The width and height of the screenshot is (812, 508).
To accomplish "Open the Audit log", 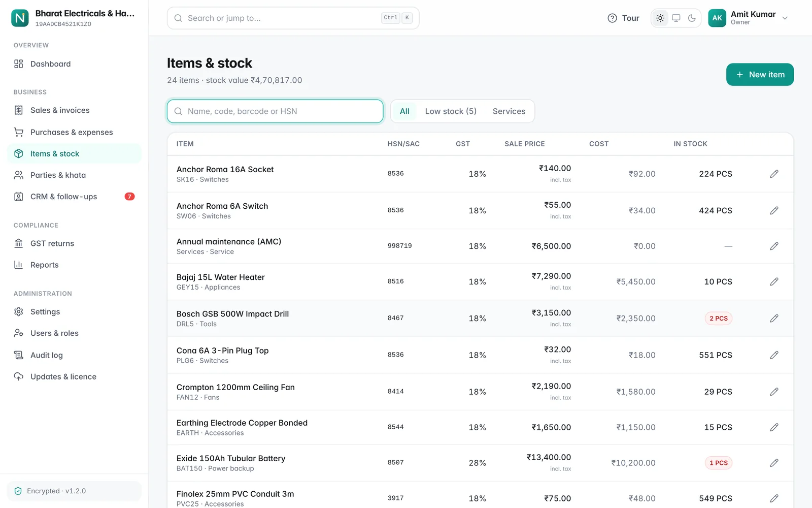I will click(x=74, y=355).
